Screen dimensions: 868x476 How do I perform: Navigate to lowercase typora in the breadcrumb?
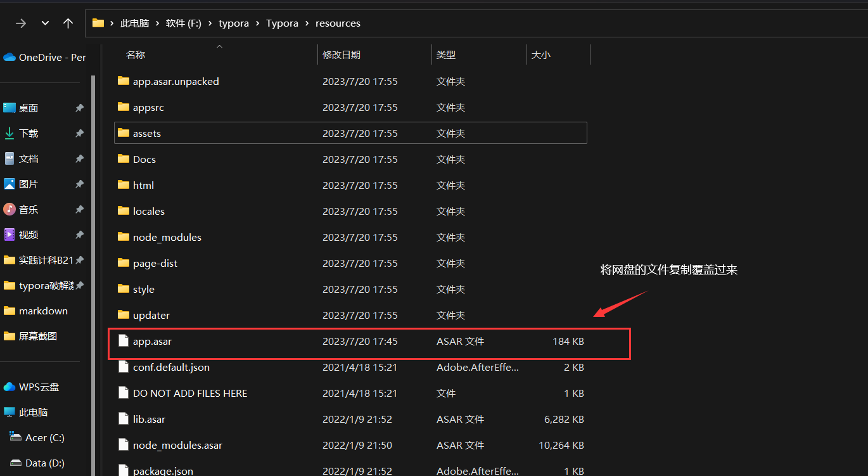(x=234, y=23)
